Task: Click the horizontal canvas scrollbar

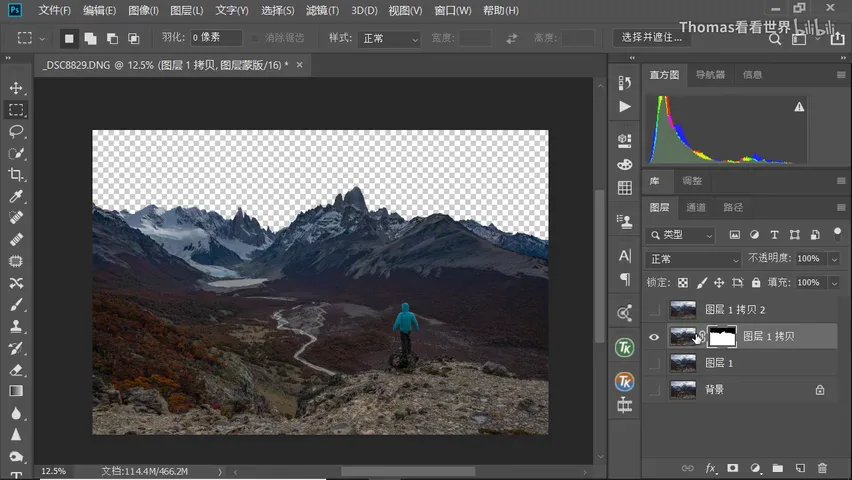Action: tap(409, 471)
